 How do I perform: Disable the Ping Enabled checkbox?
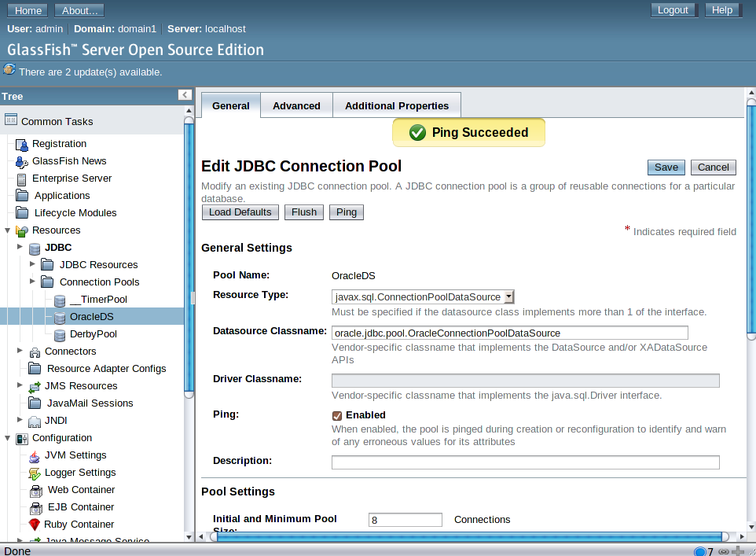(x=336, y=415)
